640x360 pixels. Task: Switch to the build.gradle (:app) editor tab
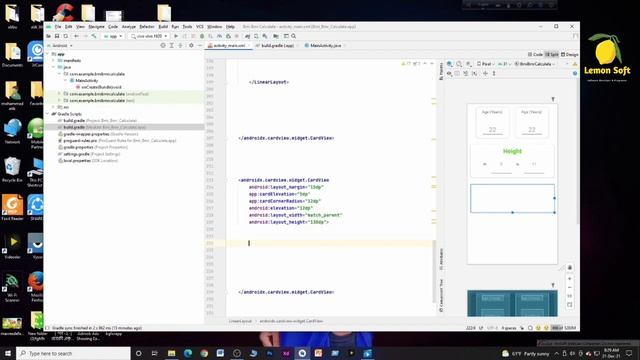[277, 46]
